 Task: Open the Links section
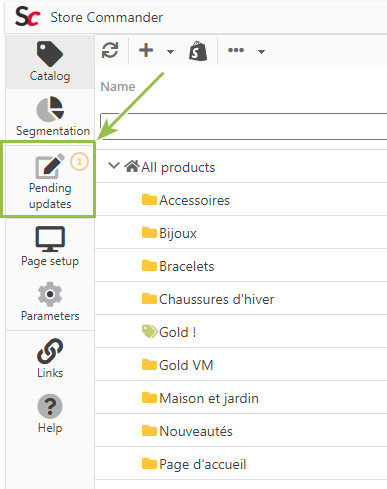click(x=50, y=358)
